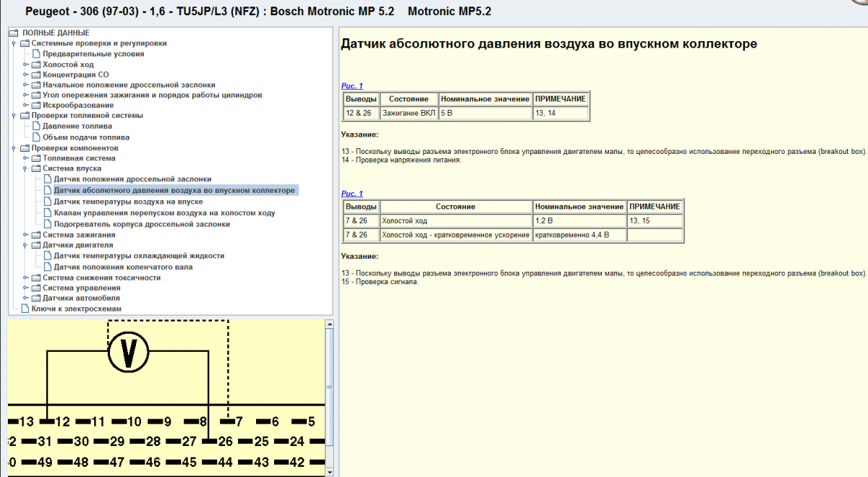This screenshot has width=868, height=477.
Task: Click the diagram pane scroll down arrow
Action: tap(329, 471)
